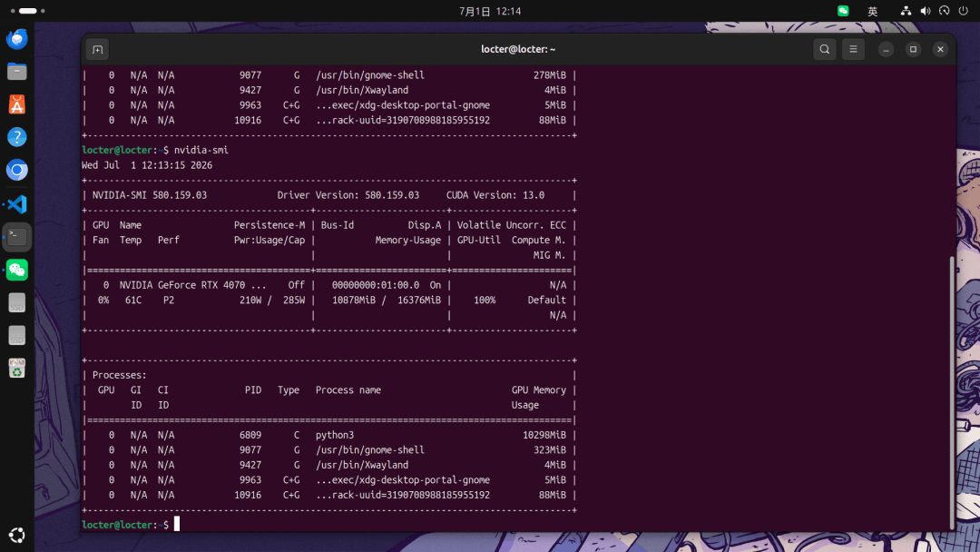Click the 61C temperature value
The height and width of the screenshot is (552, 980).
133,301
